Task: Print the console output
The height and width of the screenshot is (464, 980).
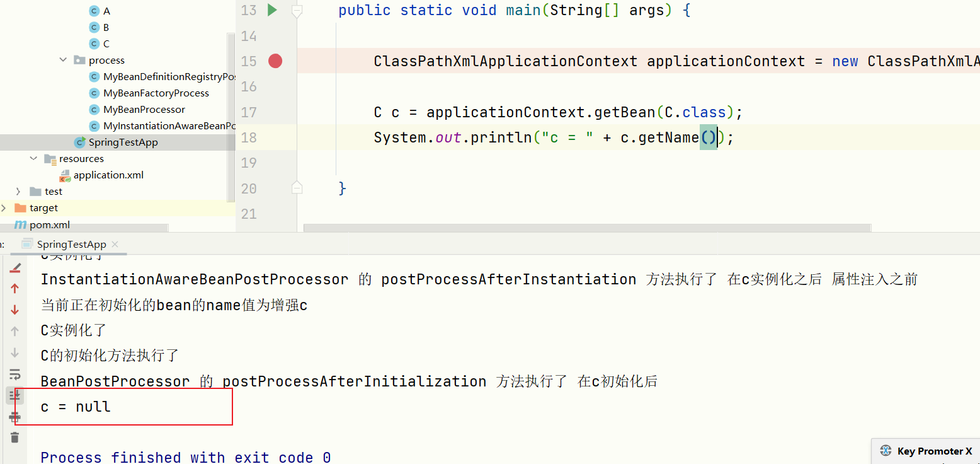Action: [x=15, y=417]
